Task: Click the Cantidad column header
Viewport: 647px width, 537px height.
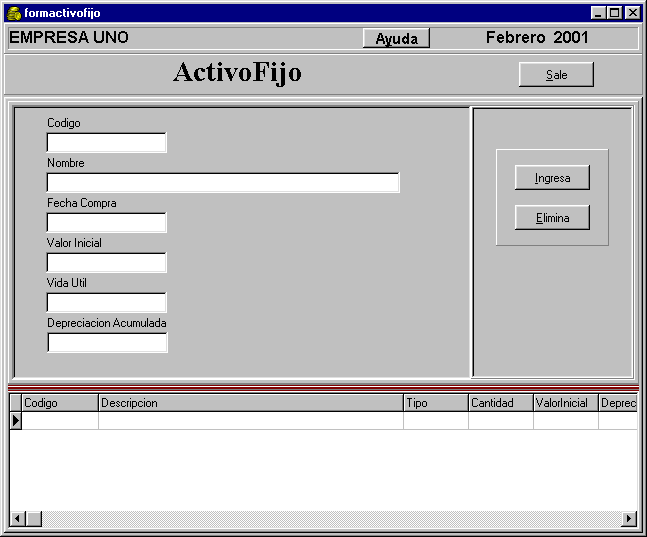Action: coord(501,403)
